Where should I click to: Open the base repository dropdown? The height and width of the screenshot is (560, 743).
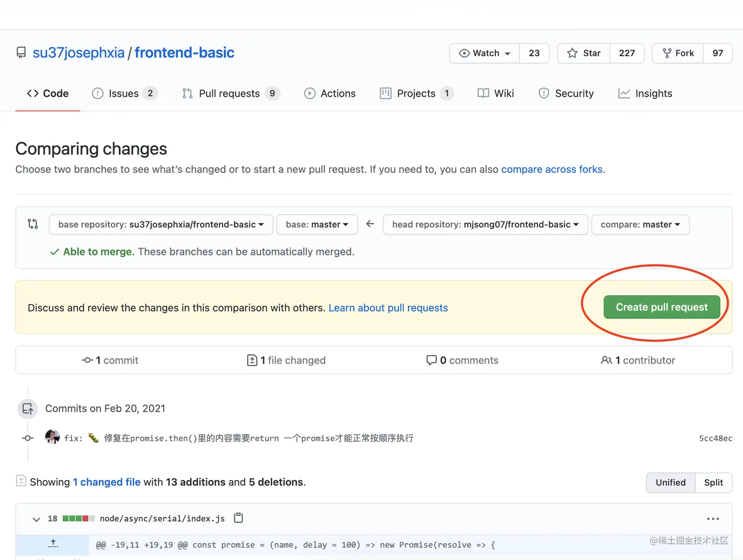pyautogui.click(x=161, y=224)
